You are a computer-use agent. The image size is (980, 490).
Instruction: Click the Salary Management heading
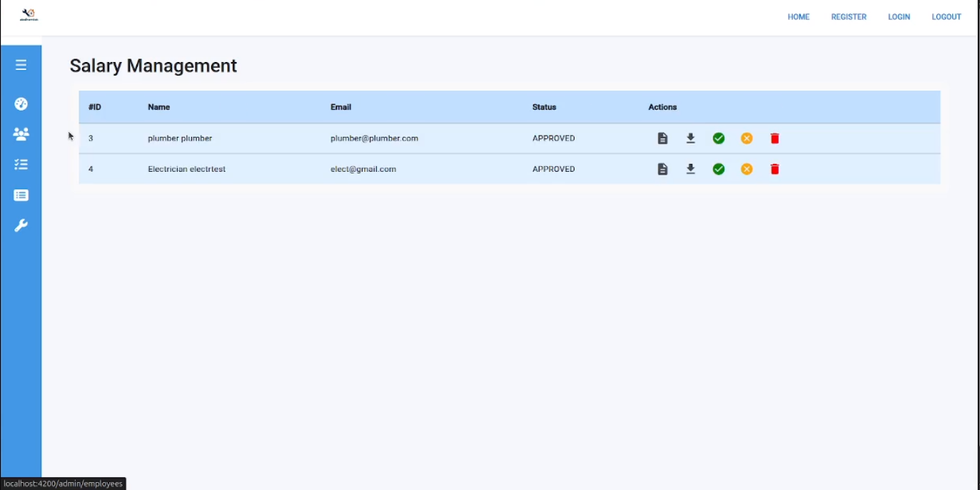pyautogui.click(x=153, y=66)
